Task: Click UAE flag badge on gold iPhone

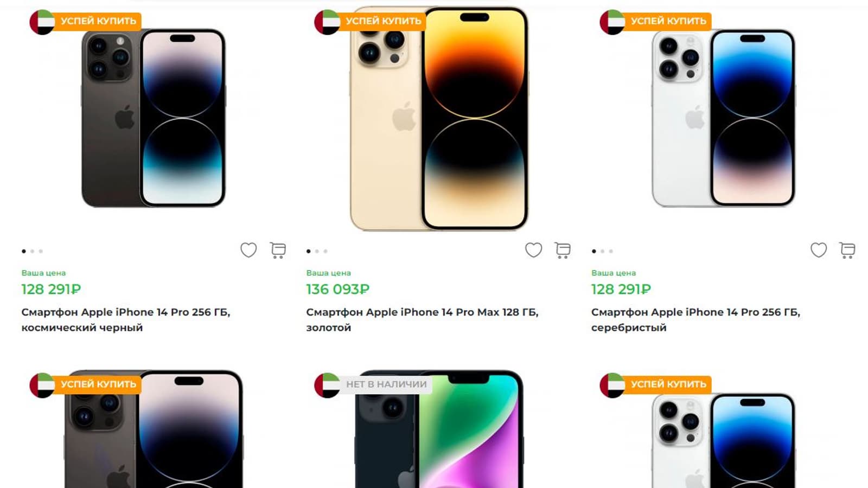Action: [x=327, y=22]
